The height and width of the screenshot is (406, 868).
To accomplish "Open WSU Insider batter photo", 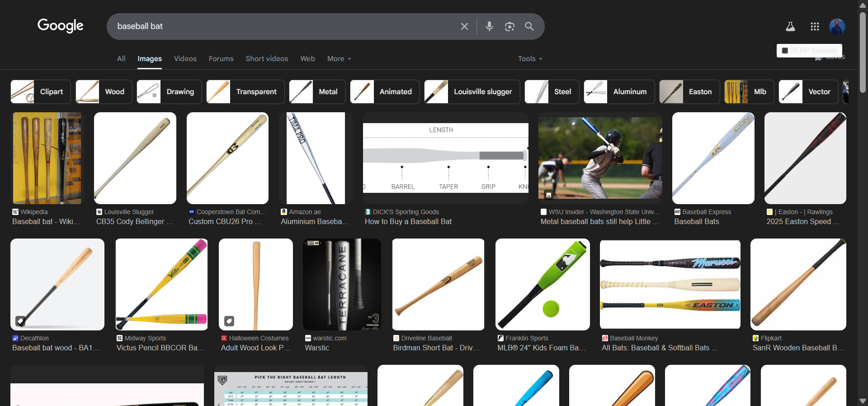I will coord(600,158).
